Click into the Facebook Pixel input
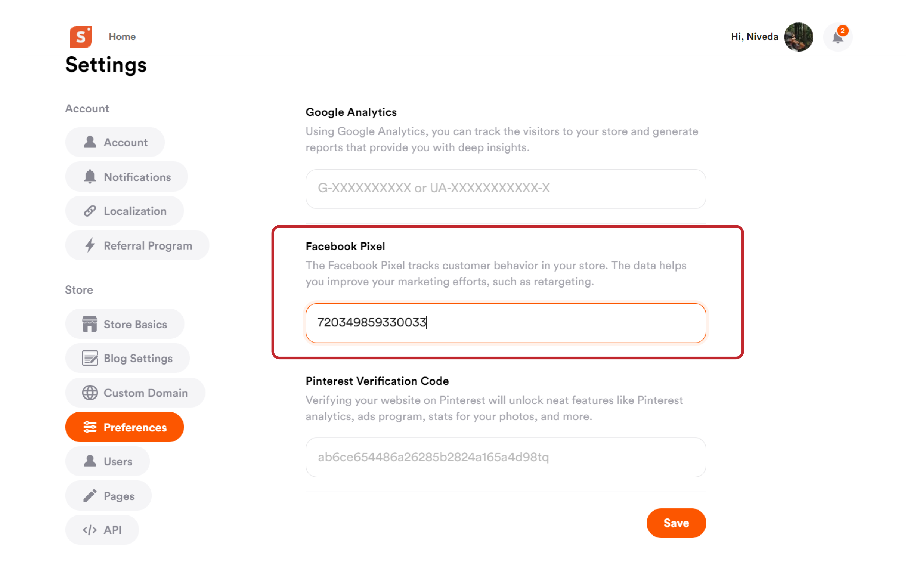924x569 pixels. [x=505, y=323]
